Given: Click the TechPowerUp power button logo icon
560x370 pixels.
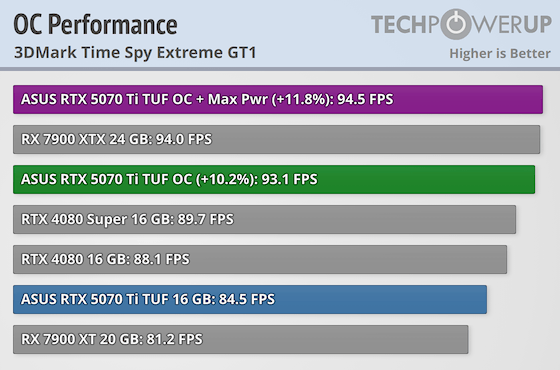Looking at the screenshot, I should coord(455,24).
